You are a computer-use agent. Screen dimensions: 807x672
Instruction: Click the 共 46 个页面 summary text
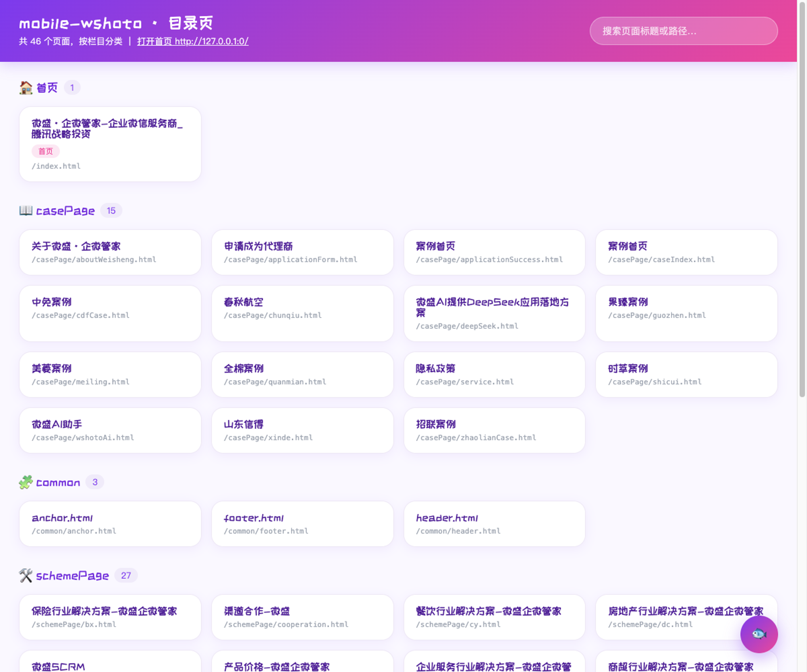[71, 41]
